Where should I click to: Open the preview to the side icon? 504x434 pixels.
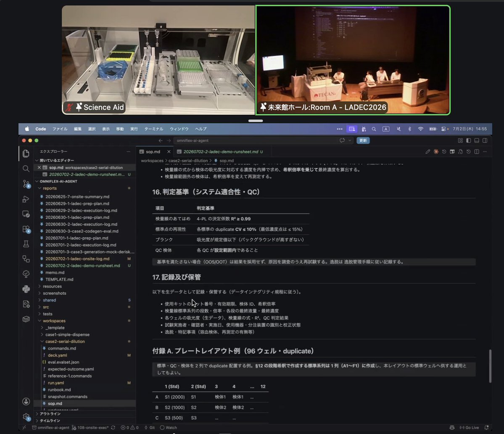452,152
